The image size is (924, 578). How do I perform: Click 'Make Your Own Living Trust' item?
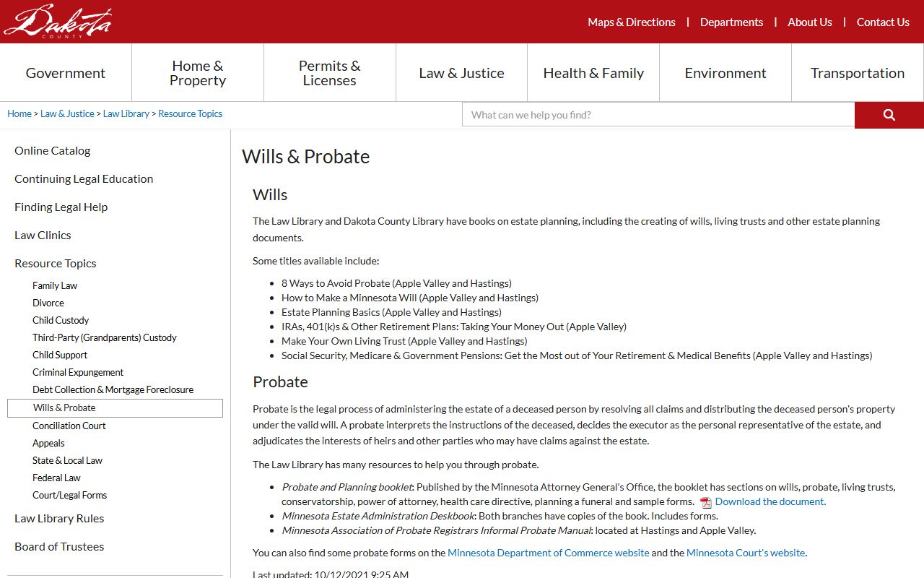[x=404, y=341]
